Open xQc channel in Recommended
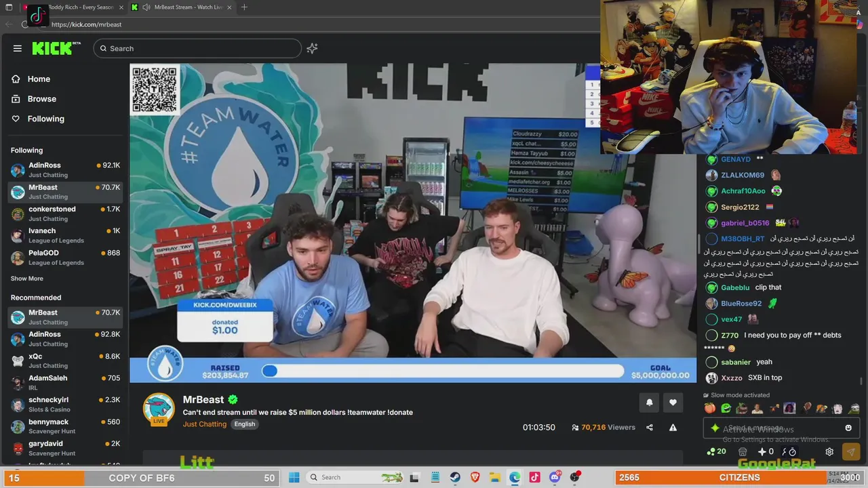The image size is (868, 488). 65,361
